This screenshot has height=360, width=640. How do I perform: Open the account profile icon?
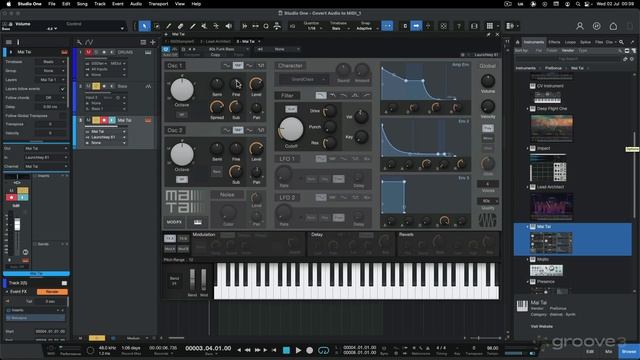(580, 26)
